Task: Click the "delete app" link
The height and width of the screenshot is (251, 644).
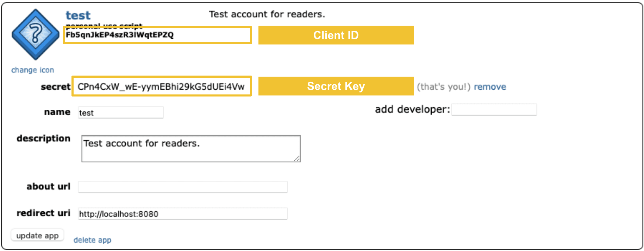Action: point(92,240)
